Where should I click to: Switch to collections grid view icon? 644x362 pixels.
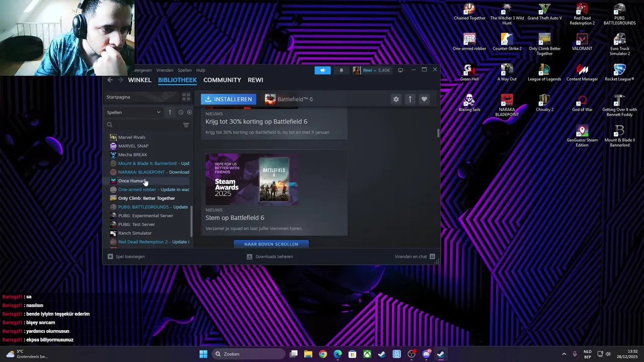(186, 97)
